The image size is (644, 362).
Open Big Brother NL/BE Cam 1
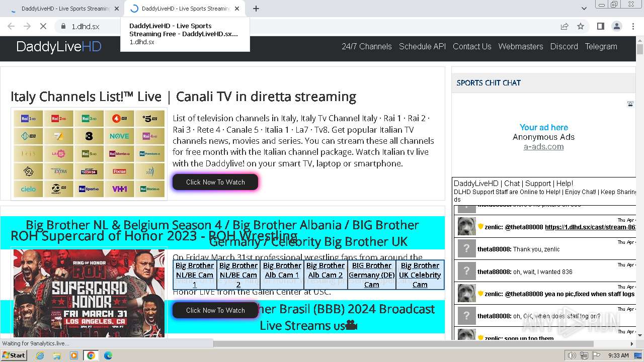click(x=195, y=275)
